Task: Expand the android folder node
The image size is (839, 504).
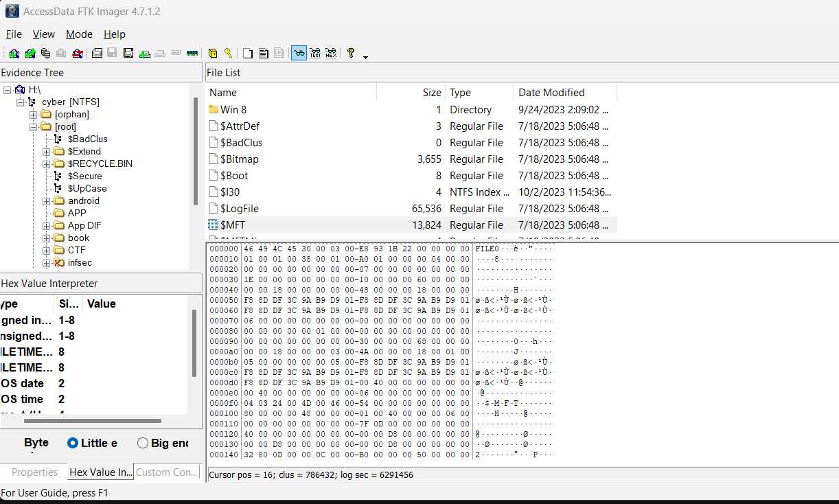Action: [x=46, y=201]
